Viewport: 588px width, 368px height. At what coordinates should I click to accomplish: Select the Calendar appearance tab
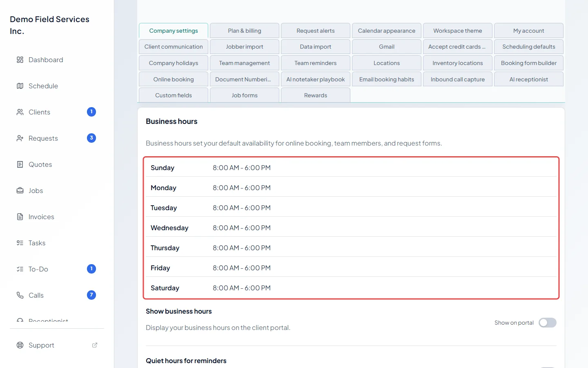pyautogui.click(x=387, y=31)
